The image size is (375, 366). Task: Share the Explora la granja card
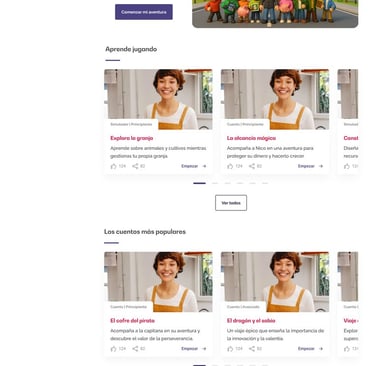135,166
